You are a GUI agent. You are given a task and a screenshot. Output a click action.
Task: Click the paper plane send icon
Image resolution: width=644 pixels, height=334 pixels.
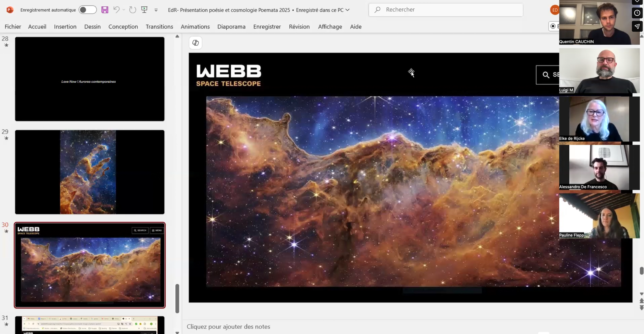[x=637, y=26]
